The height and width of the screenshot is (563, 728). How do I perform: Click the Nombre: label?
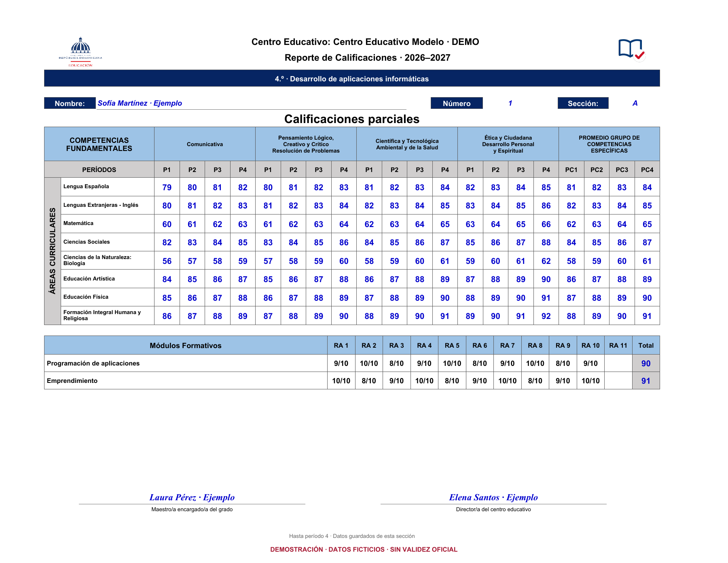point(70,103)
